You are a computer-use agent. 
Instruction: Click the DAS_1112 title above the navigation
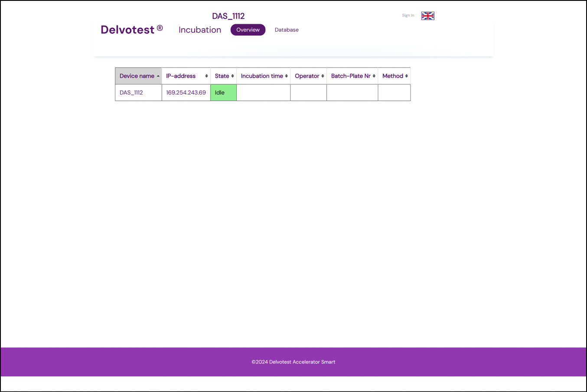point(228,16)
